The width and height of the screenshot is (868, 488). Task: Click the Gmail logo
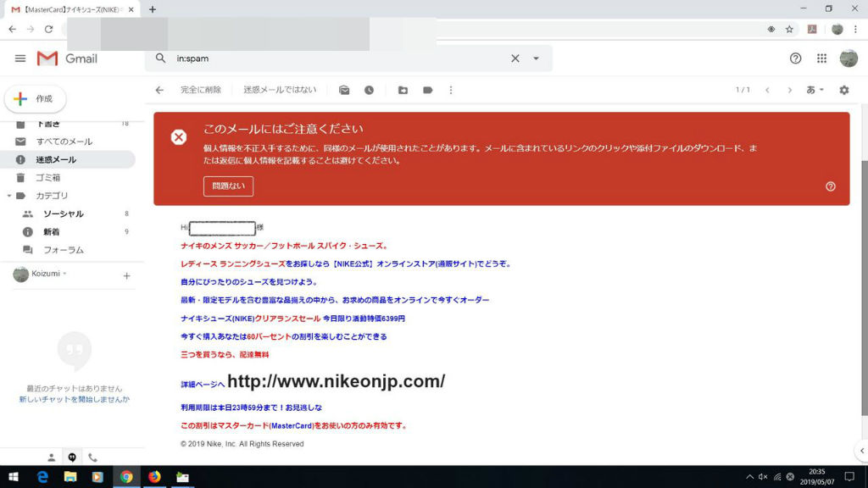pos(67,58)
